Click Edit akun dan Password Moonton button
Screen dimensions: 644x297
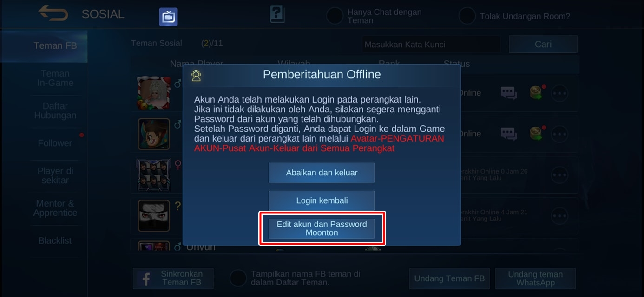pos(322,228)
